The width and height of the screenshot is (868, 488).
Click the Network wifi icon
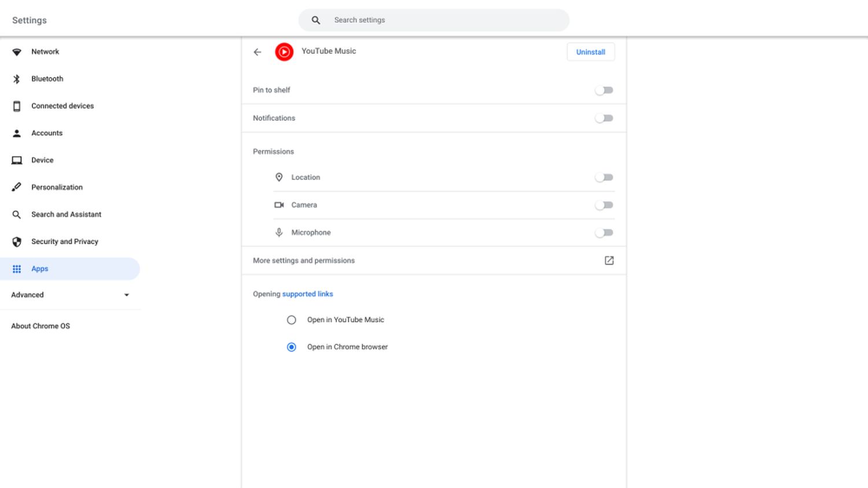point(17,52)
